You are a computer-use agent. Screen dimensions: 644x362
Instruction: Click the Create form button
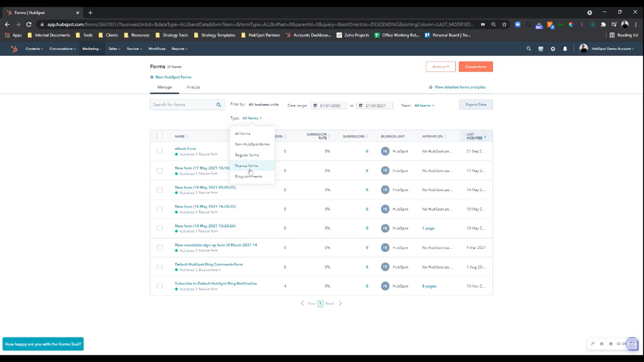(x=476, y=66)
